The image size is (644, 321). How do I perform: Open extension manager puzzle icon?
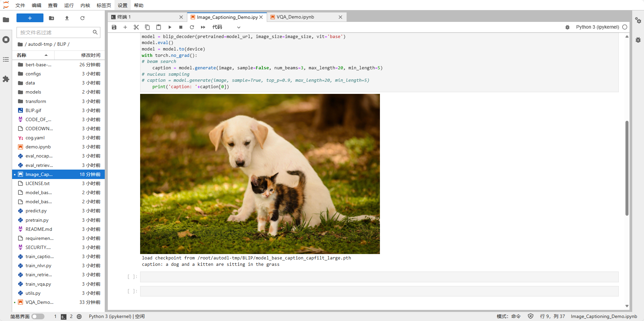(6, 79)
